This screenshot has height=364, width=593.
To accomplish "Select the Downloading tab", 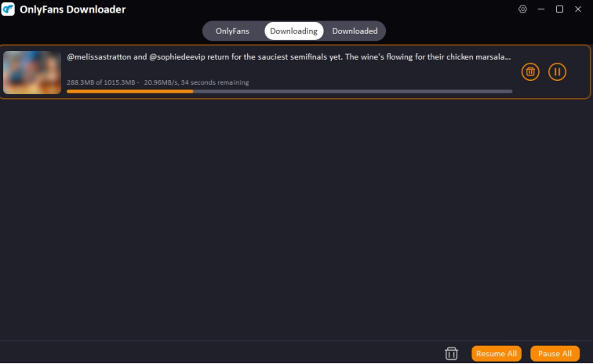I will [x=293, y=31].
